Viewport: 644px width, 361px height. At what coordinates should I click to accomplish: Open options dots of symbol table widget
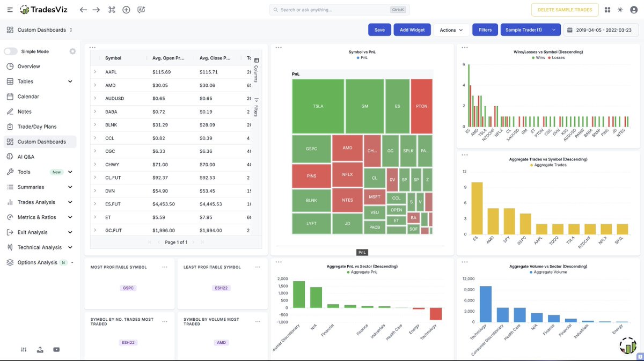[x=92, y=48]
